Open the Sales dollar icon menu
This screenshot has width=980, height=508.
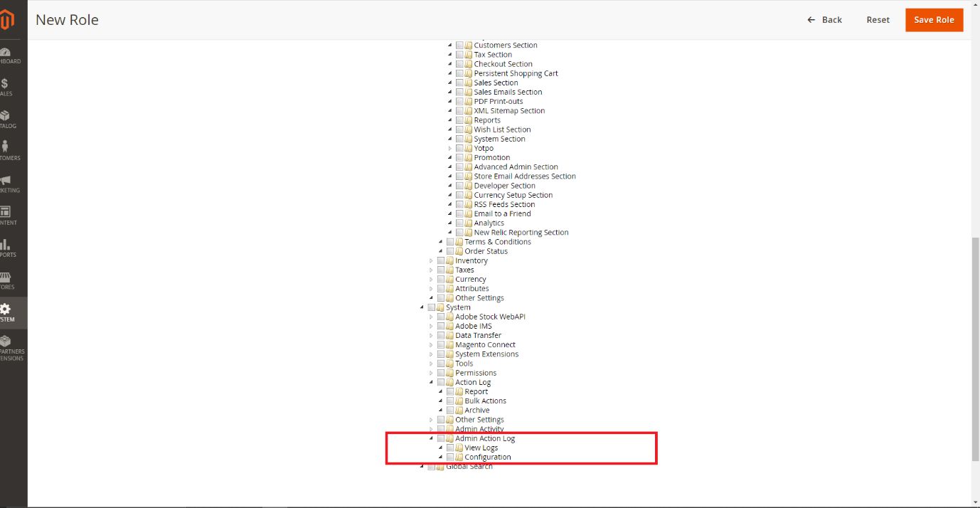click(6, 87)
